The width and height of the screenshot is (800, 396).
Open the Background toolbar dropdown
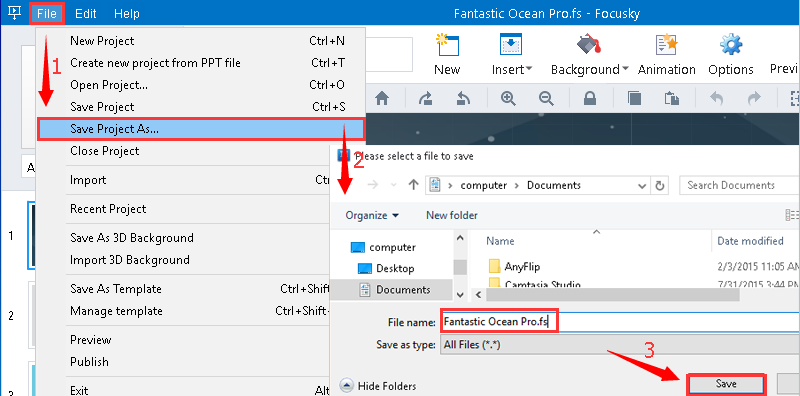point(590,54)
